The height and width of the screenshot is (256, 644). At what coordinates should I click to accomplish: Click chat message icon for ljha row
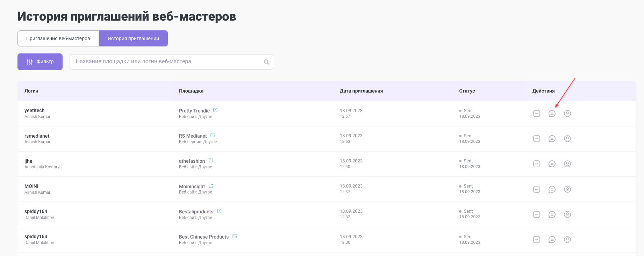pyautogui.click(x=552, y=164)
